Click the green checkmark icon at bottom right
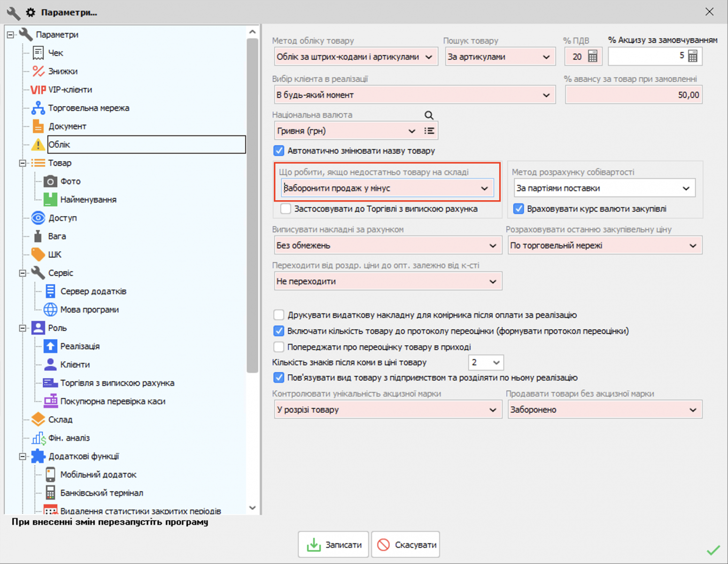Viewport: 728px width, 564px height. tap(713, 550)
